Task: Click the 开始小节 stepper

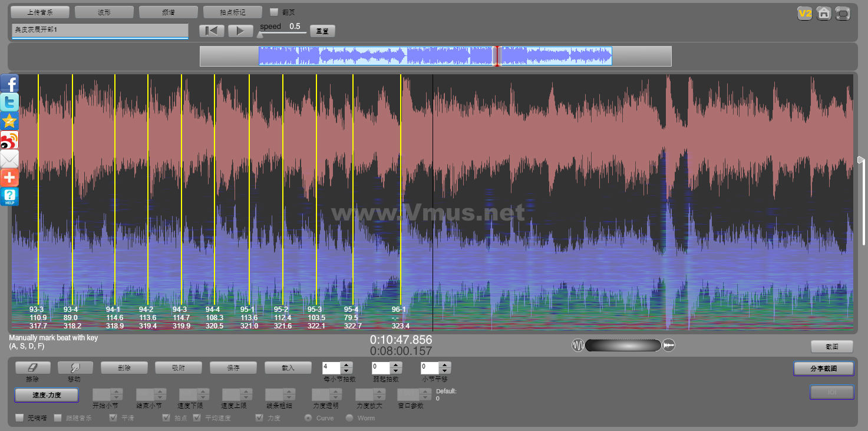Action: click(108, 394)
